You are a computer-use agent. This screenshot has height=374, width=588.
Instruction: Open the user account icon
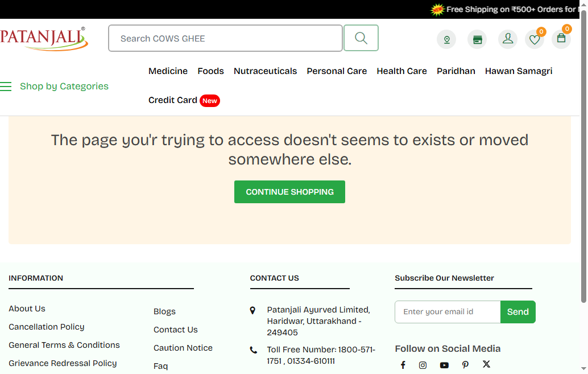tap(508, 39)
